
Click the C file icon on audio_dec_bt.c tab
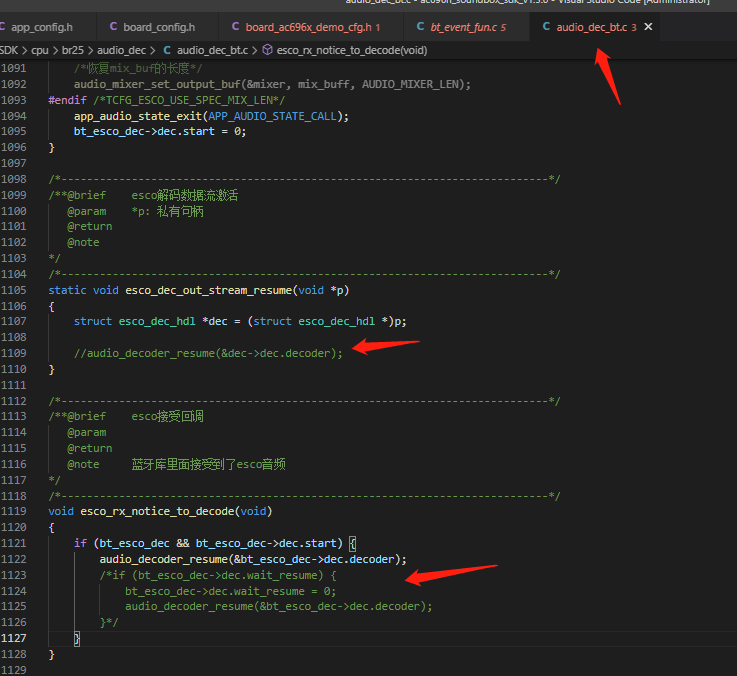[x=546, y=27]
